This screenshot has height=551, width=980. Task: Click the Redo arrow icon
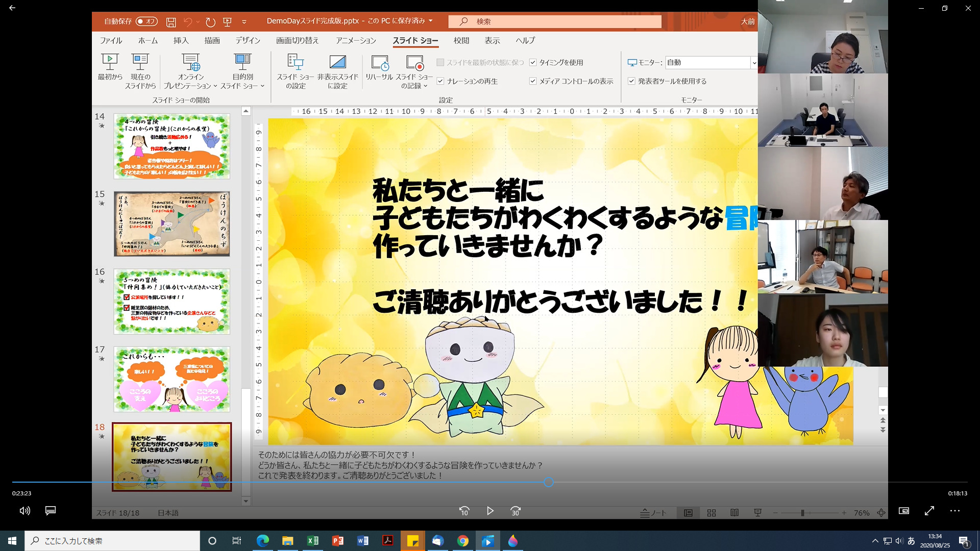(210, 22)
